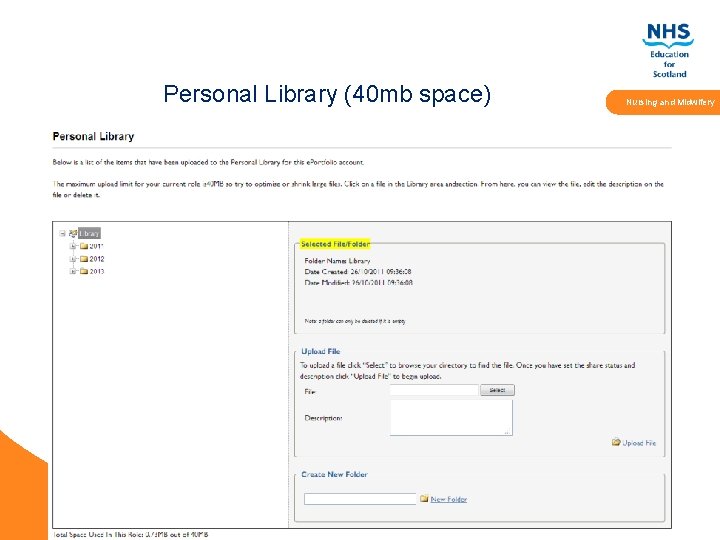Click the Date Modified value line
Image resolution: width=720 pixels, height=540 pixels.
point(358,283)
